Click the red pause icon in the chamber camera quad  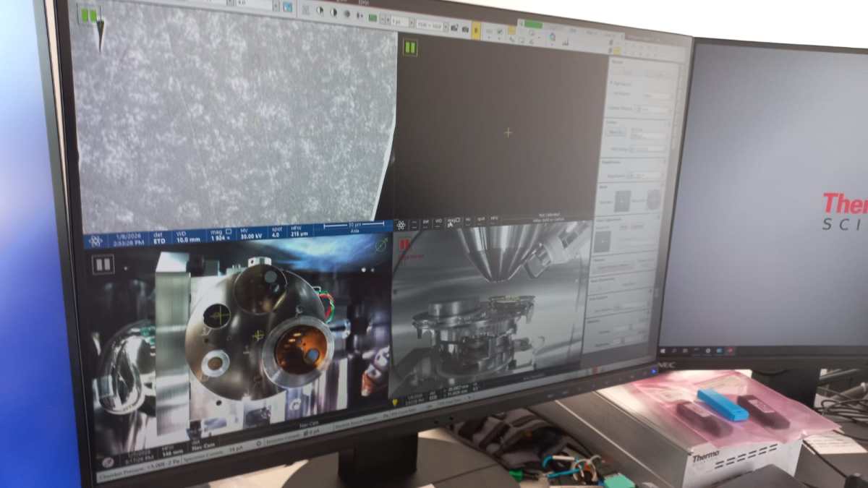pos(405,245)
